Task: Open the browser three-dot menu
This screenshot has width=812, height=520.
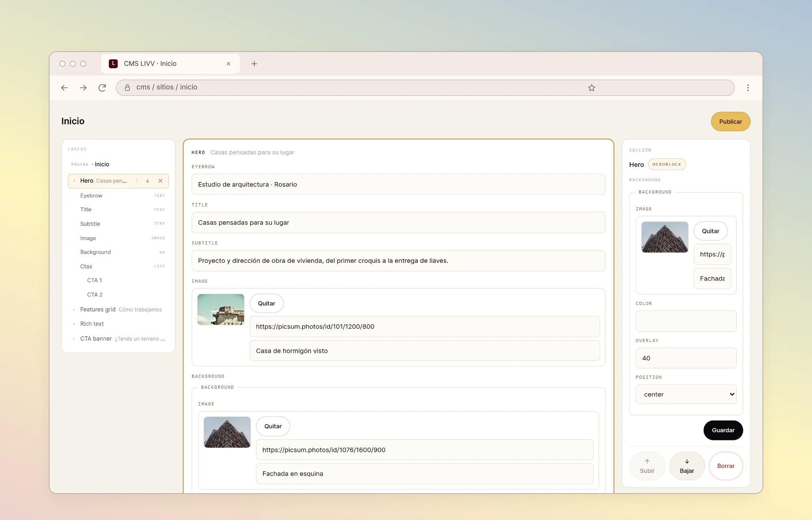Action: (x=748, y=88)
